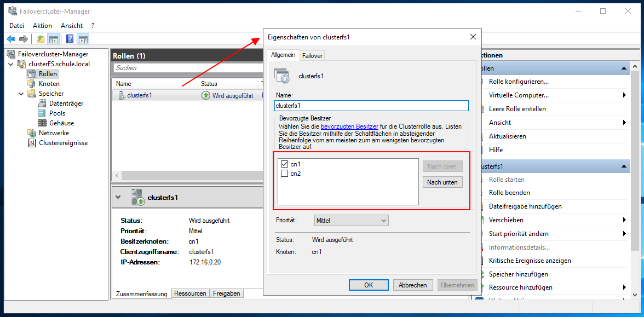Uncheck cn1 in Bevorzugte Besitzer list
644x317 pixels.
[284, 164]
